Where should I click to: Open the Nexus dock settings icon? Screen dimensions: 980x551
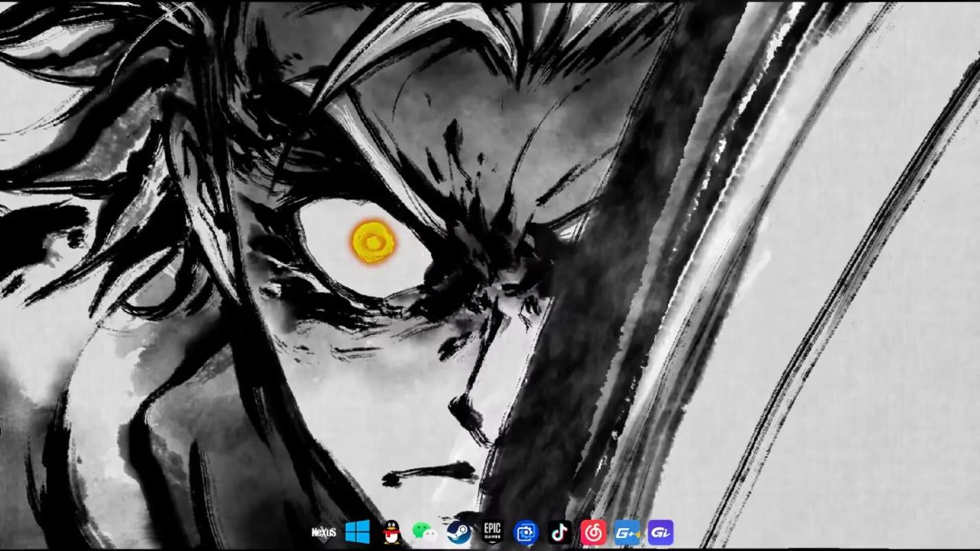(x=324, y=532)
